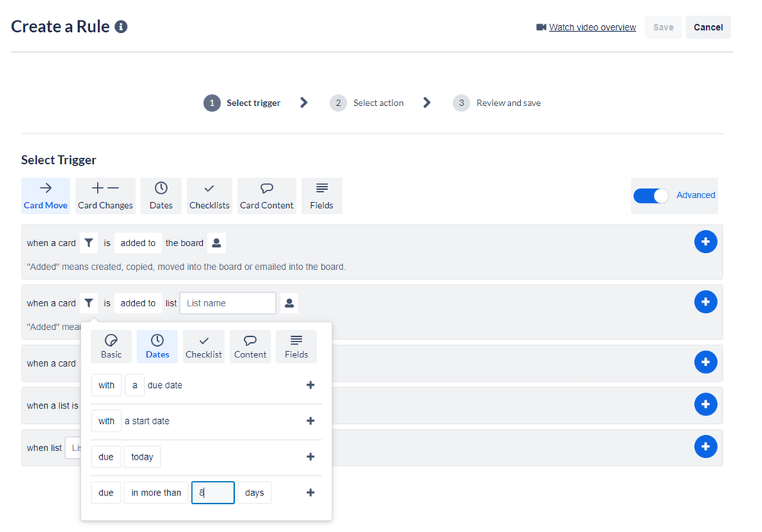Click the Advanced label

coord(696,195)
